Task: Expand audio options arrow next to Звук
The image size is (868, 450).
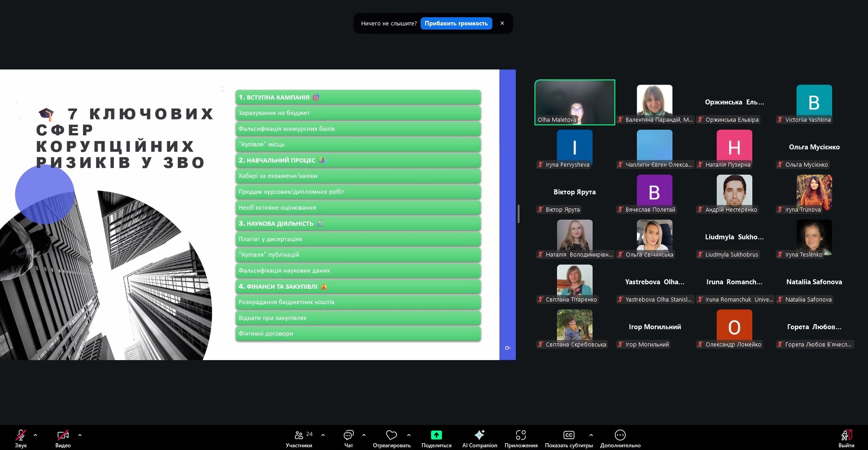Action: pyautogui.click(x=35, y=435)
